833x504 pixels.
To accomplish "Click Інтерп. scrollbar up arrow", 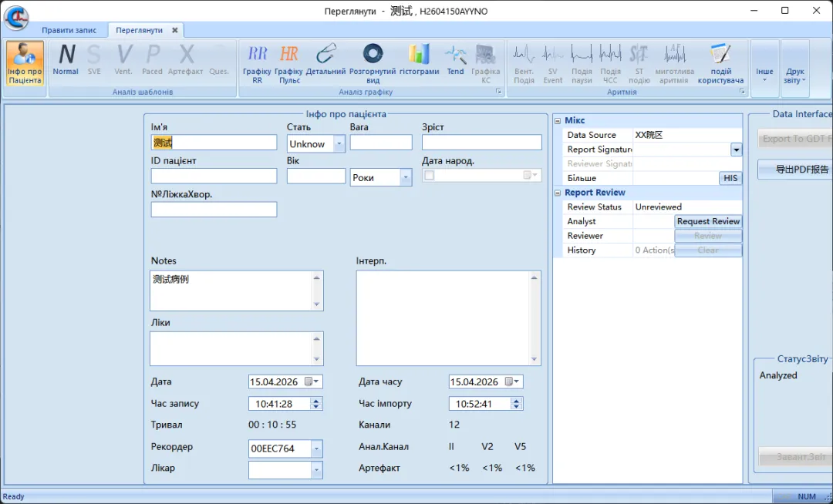I will [535, 277].
